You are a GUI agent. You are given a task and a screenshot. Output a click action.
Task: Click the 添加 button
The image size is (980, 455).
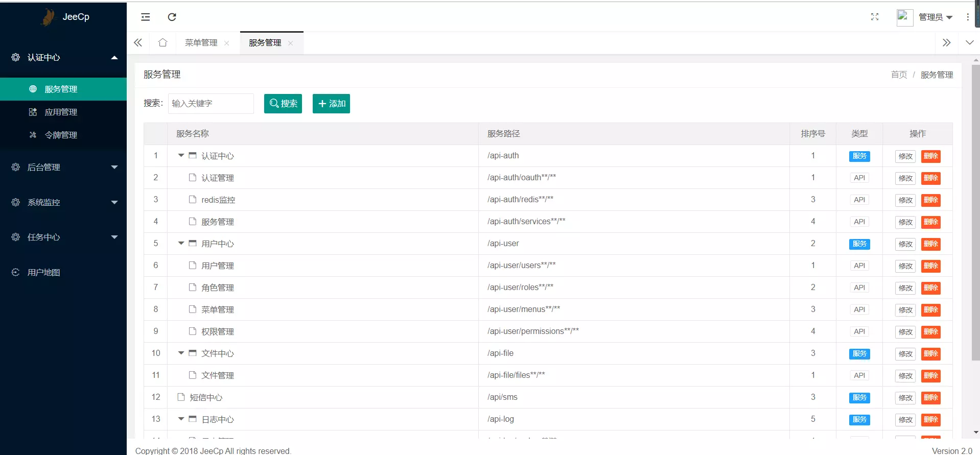(x=331, y=104)
